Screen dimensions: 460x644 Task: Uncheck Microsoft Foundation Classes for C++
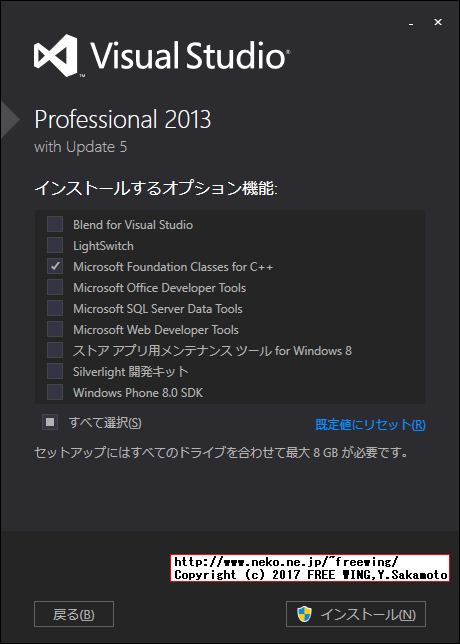click(55, 267)
